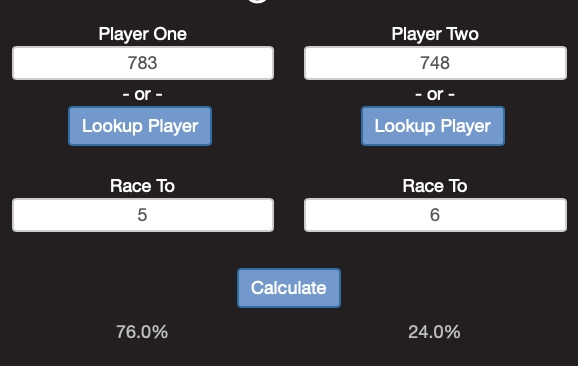This screenshot has width=578, height=366.
Task: Open Lookup Player for Player One
Action: tap(140, 126)
